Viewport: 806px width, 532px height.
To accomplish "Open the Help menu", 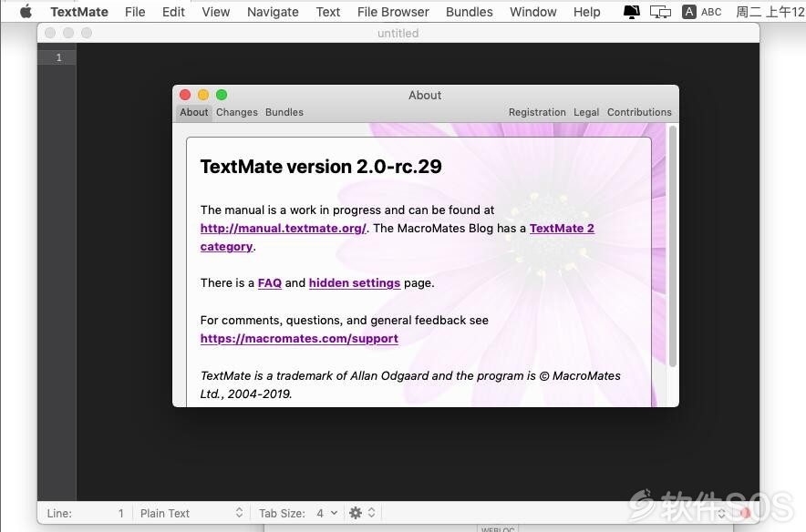I will tap(586, 12).
